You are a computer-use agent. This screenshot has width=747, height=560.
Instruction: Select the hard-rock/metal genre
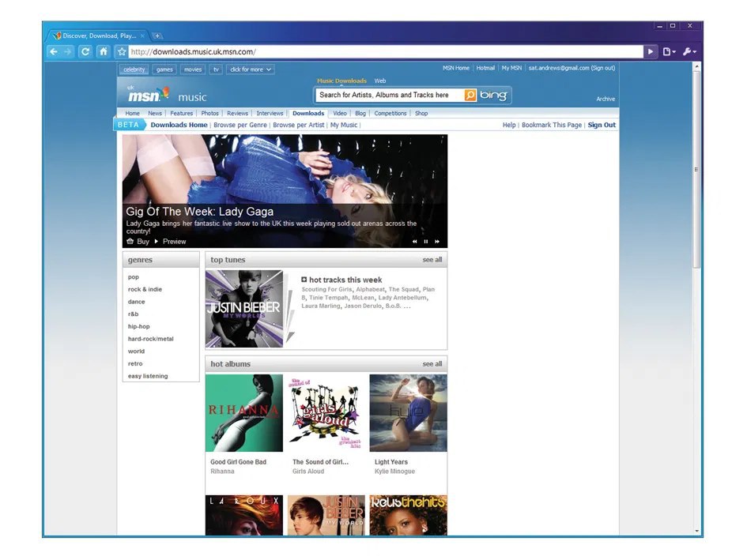(x=150, y=339)
